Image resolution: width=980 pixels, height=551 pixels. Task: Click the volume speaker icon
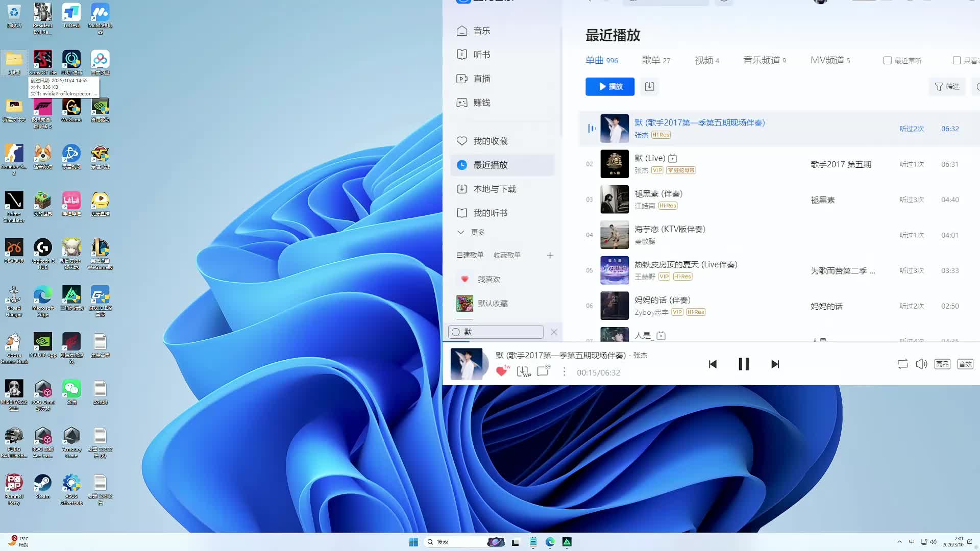[x=921, y=364]
